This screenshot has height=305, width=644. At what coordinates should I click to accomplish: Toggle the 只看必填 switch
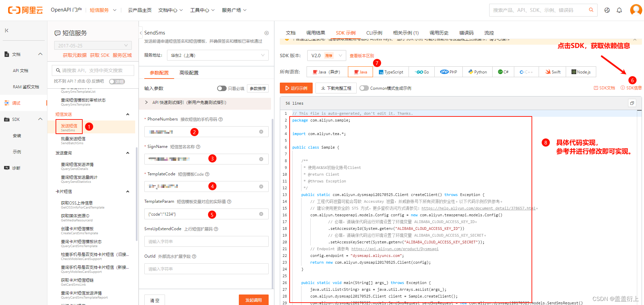[222, 88]
